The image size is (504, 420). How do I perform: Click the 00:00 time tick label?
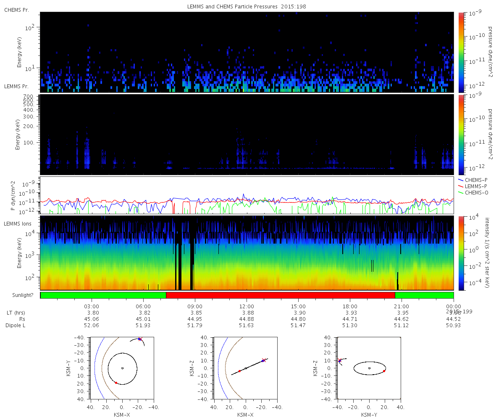(454, 306)
